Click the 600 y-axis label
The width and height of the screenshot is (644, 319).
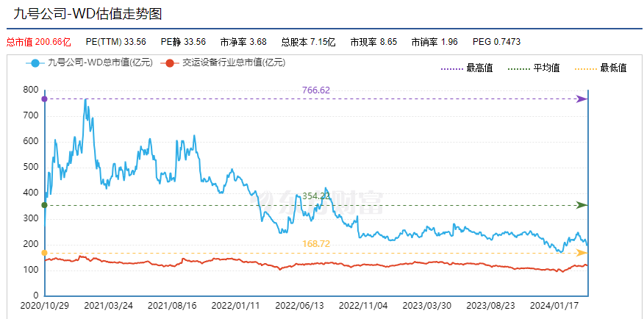point(29,141)
